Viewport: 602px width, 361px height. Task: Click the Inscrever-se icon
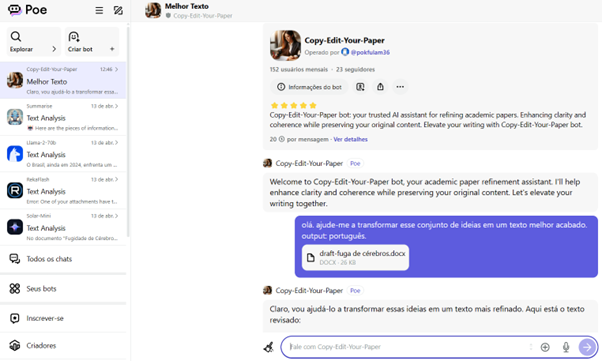[x=15, y=318]
